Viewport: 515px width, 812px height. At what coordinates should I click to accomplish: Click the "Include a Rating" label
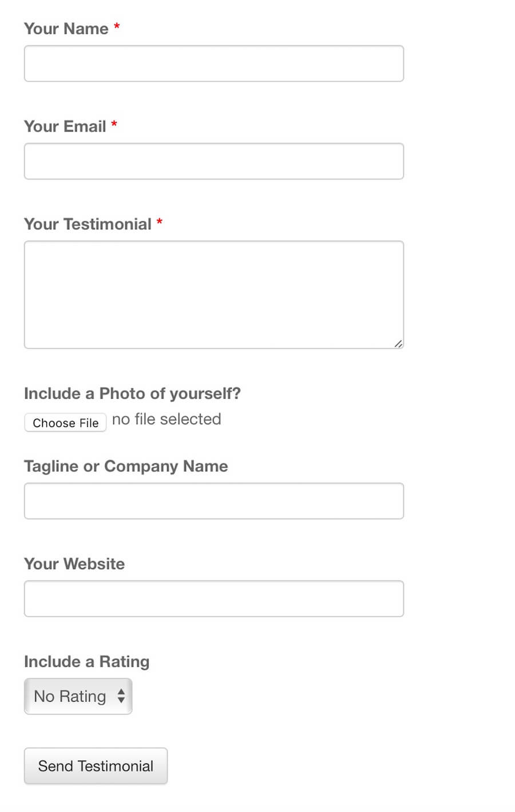(x=86, y=662)
